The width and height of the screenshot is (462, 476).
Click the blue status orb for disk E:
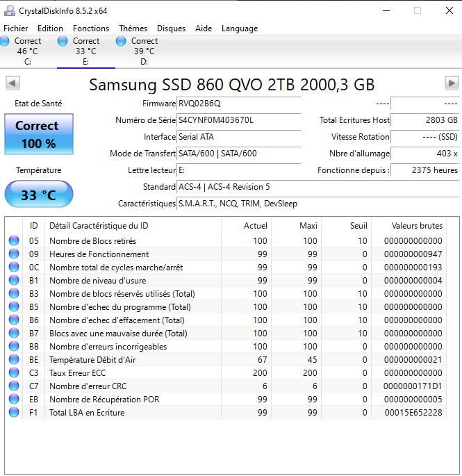click(x=63, y=41)
